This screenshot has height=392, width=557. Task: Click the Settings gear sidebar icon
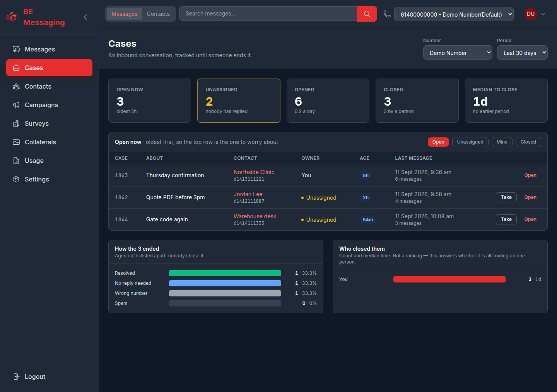pos(16,179)
